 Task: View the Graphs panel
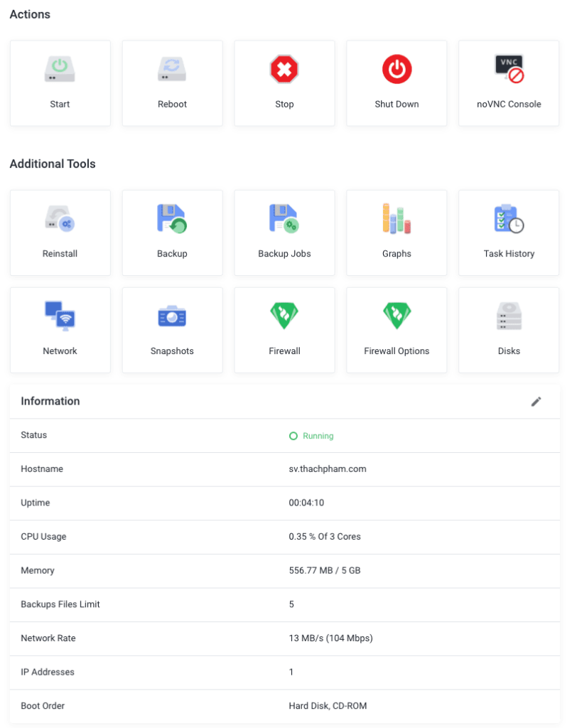(x=397, y=218)
